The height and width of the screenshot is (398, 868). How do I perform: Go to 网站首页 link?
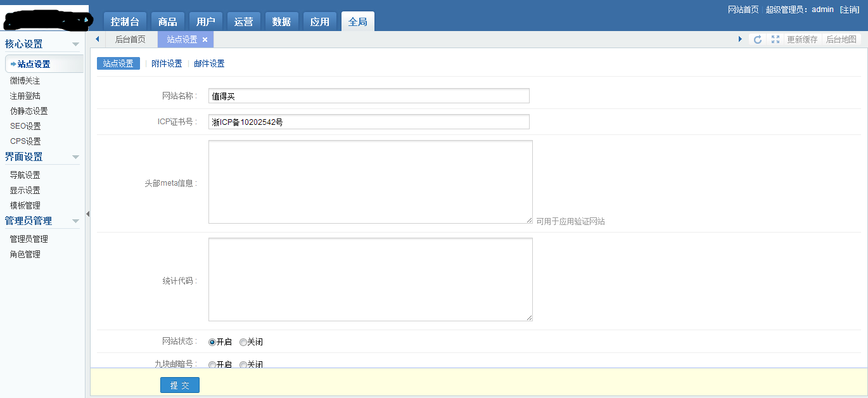point(743,10)
